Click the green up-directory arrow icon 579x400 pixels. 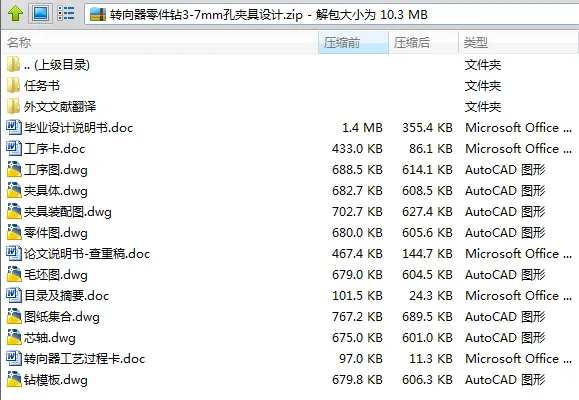[15, 14]
